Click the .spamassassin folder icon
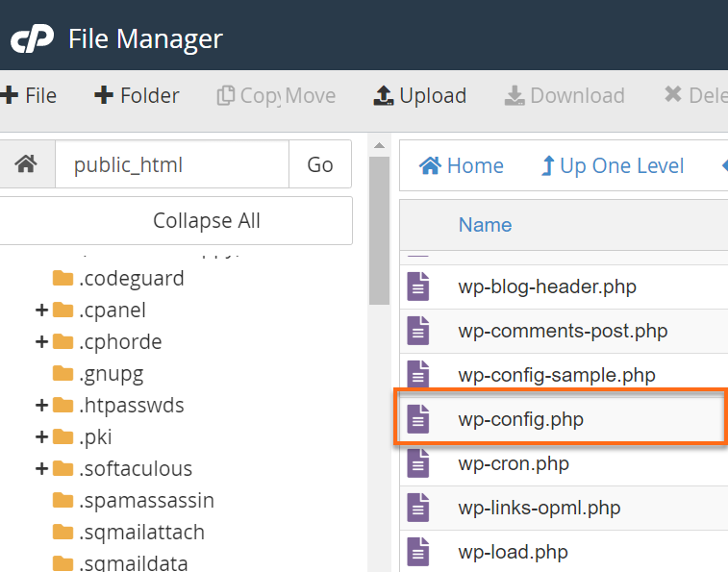The width and height of the screenshot is (728, 572). [x=63, y=500]
